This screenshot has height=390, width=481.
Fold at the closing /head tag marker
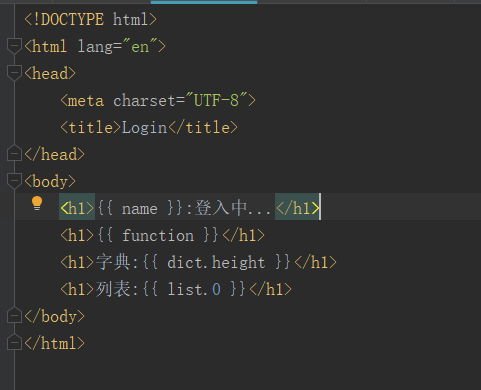(x=14, y=153)
